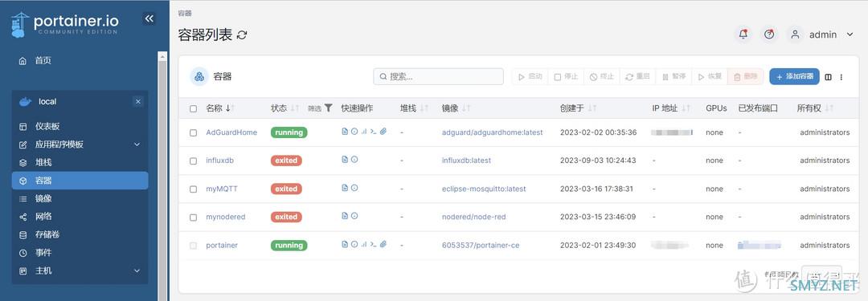This screenshot has width=868, height=301.
Task: Click the local environment name
Action: coord(47,101)
